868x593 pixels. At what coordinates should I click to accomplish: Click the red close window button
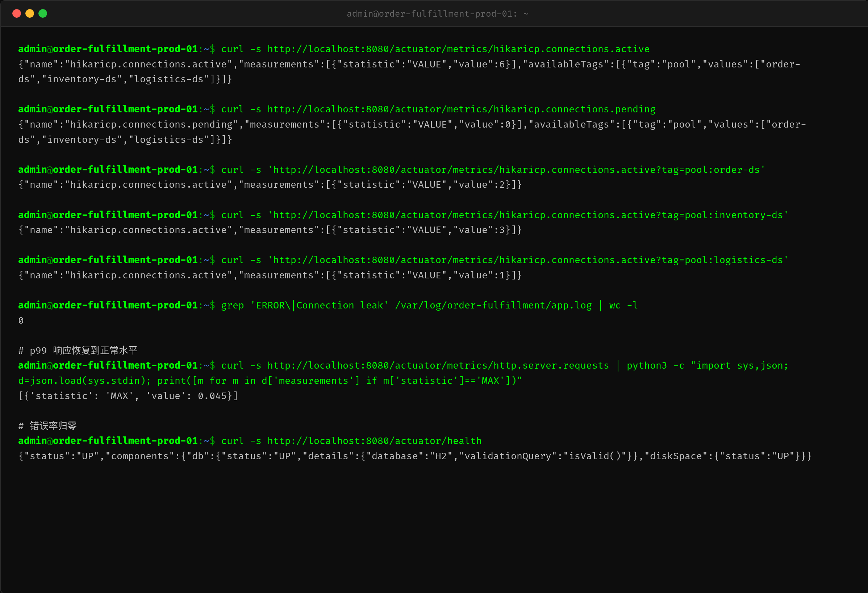pos(16,14)
